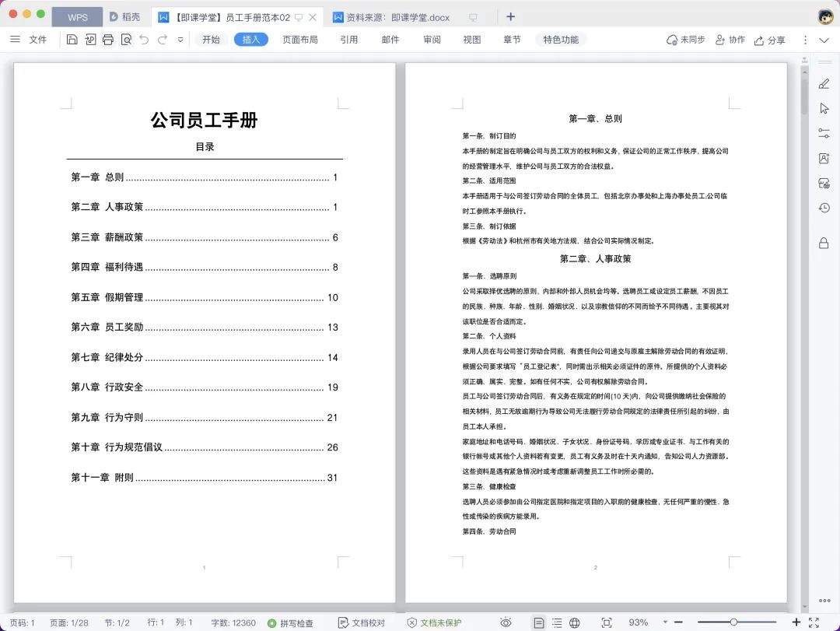Click the zoom in plus button
This screenshot has width=840, height=631.
[796, 622]
